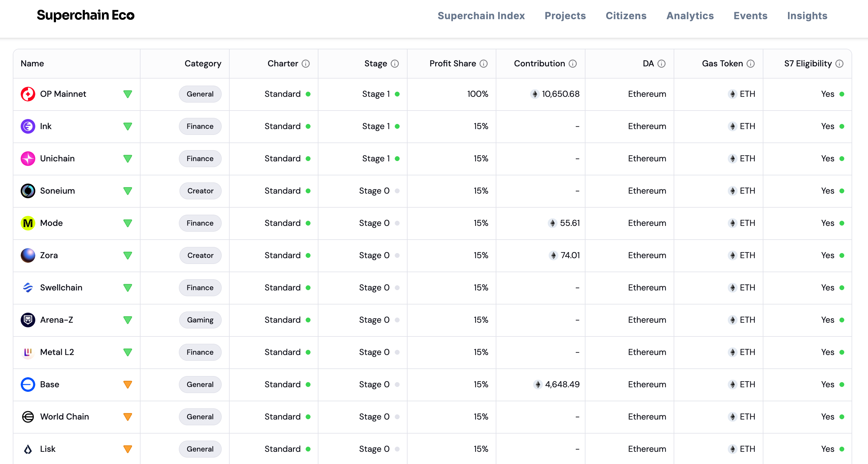868x464 pixels.
Task: Click the Profit Share info icon
Action: pos(484,64)
